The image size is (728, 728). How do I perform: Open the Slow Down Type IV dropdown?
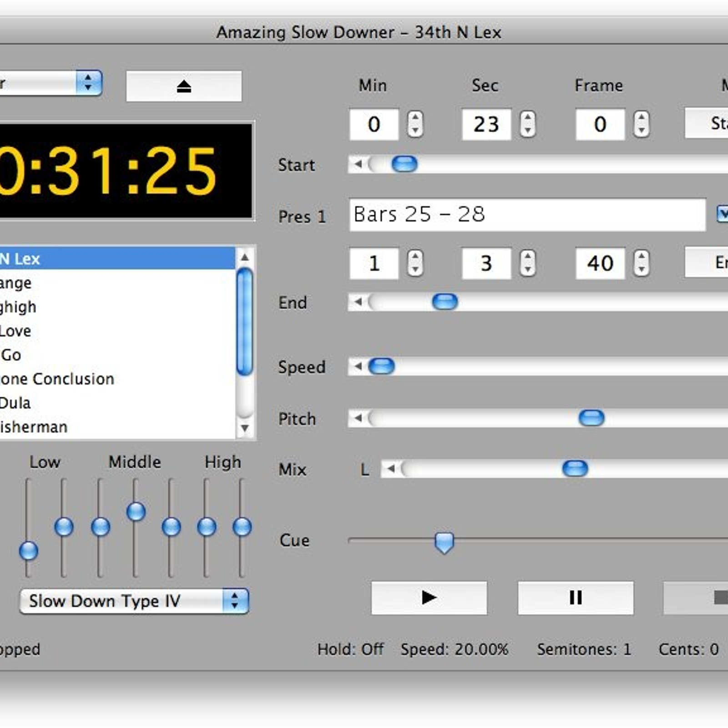point(134,601)
